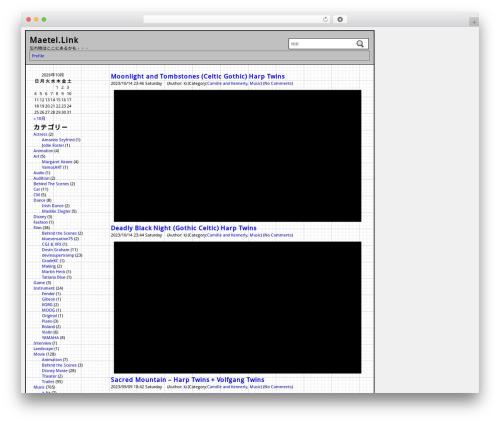Open the Film category
The image size is (500, 423).
tap(37, 228)
